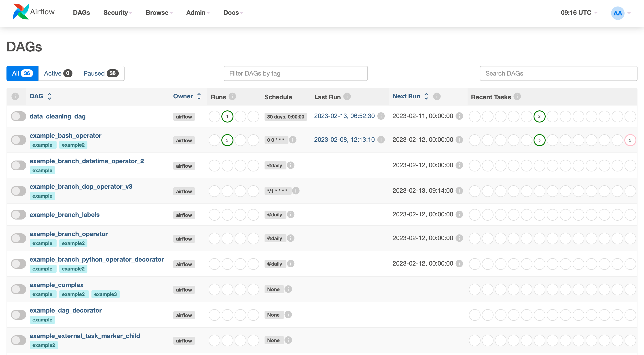Click schedule info icon for example_external_task_marker_child
This screenshot has width=644, height=355.
288,340
